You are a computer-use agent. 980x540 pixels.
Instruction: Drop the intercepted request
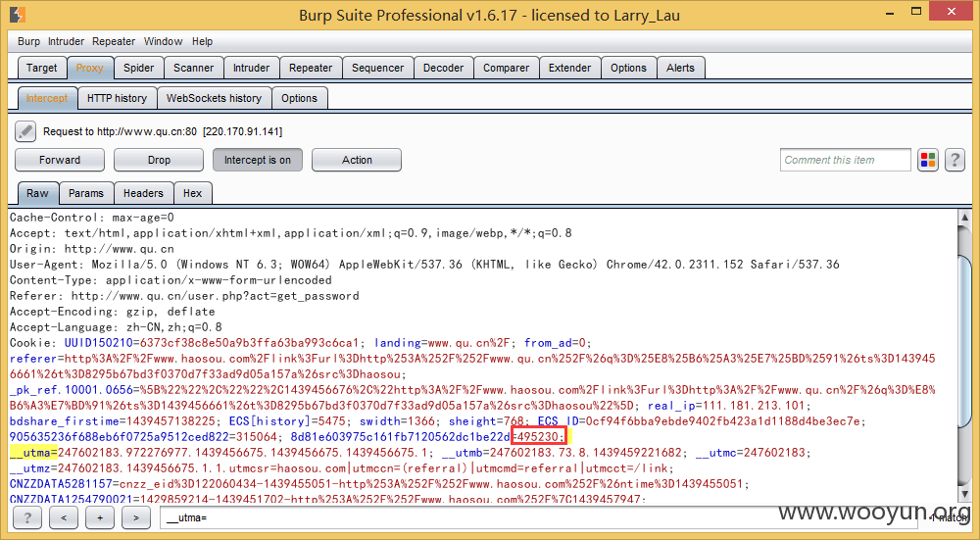159,160
